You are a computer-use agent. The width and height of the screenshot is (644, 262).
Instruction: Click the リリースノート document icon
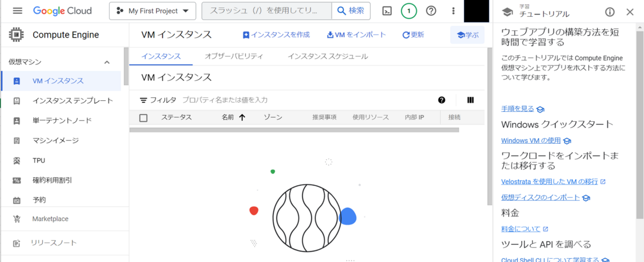[17, 243]
